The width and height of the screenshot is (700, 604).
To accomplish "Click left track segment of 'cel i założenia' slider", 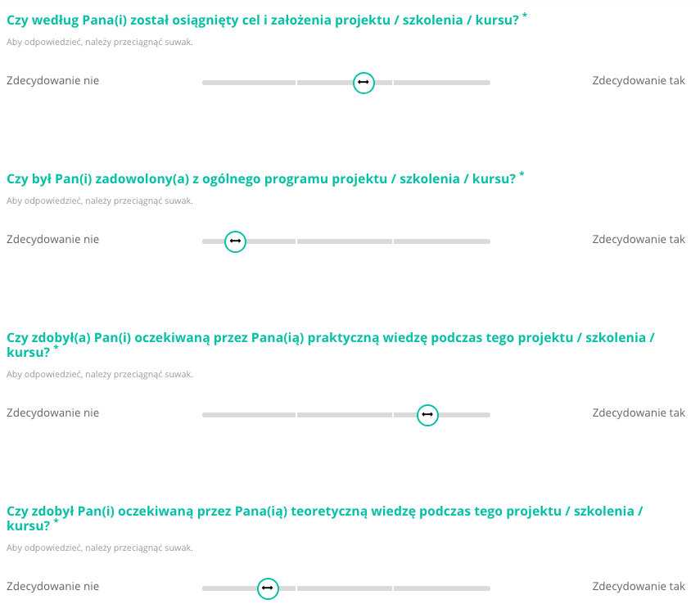I will coord(249,83).
